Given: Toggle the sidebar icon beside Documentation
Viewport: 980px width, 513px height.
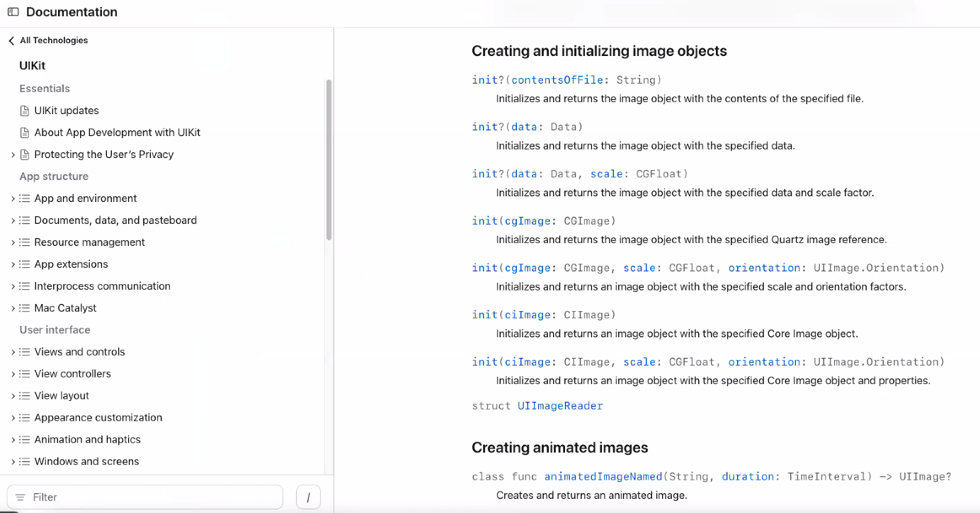Looking at the screenshot, I should [x=13, y=12].
